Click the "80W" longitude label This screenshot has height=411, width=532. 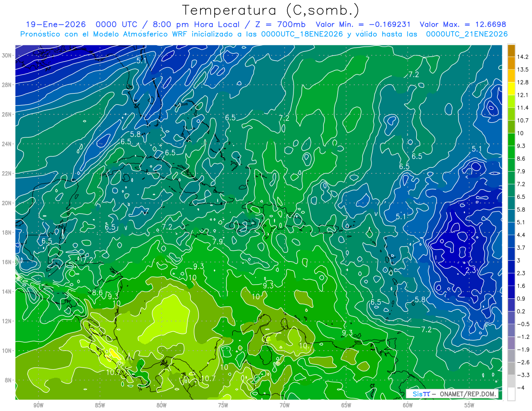click(161, 405)
